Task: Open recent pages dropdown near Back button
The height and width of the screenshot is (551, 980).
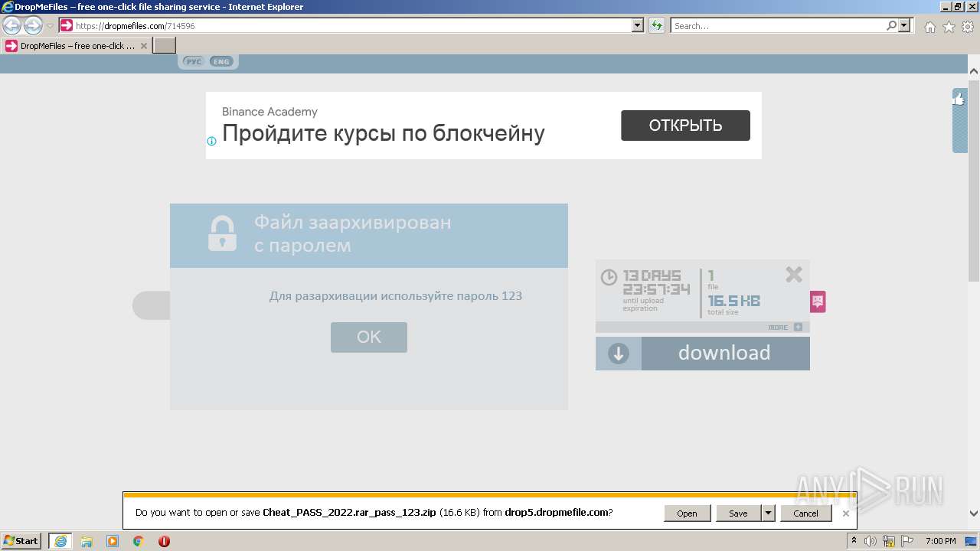Action: coord(51,26)
